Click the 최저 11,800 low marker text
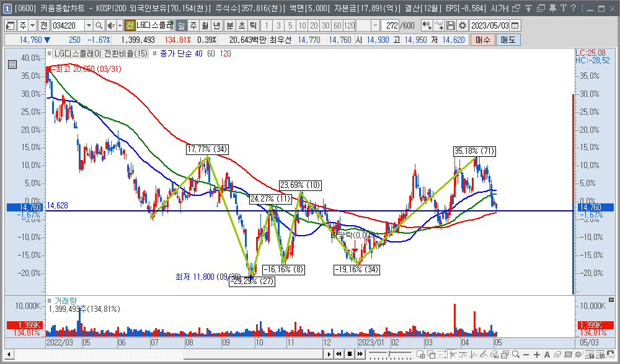 (x=207, y=277)
